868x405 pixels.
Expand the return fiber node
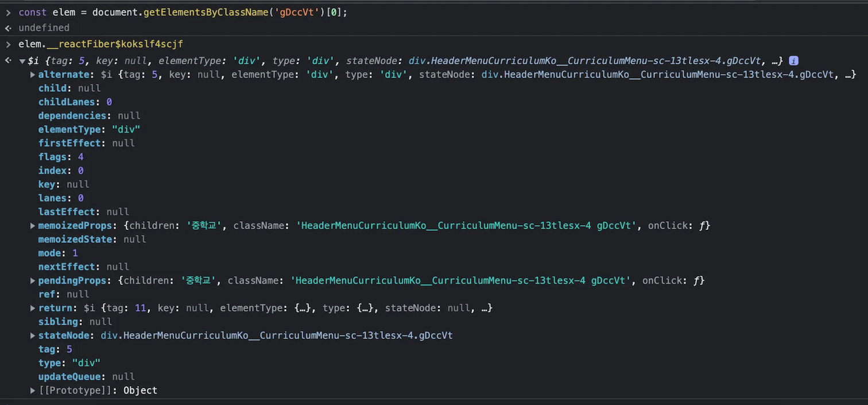33,308
